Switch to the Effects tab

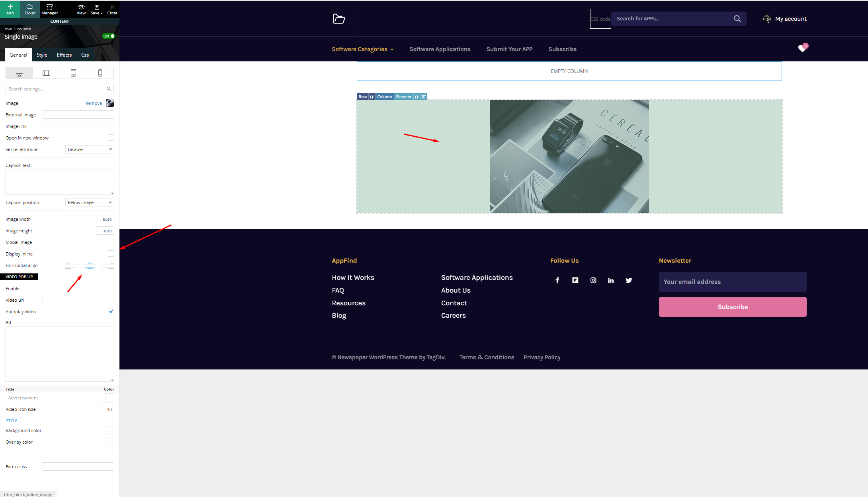64,55
